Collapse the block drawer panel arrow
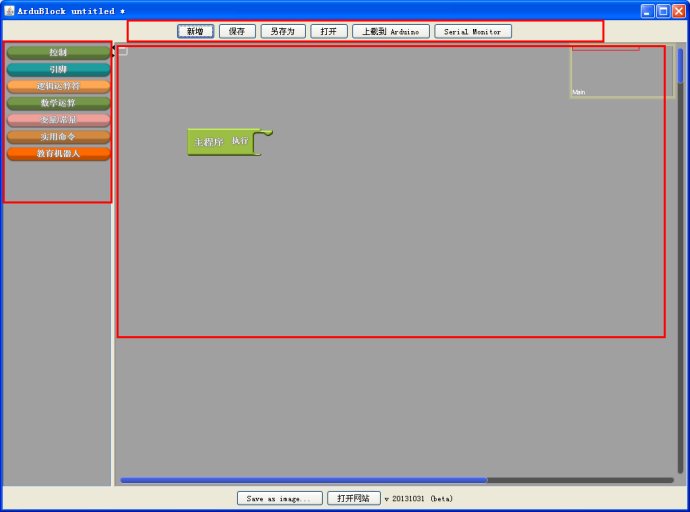This screenshot has height=512, width=690. tap(113, 47)
